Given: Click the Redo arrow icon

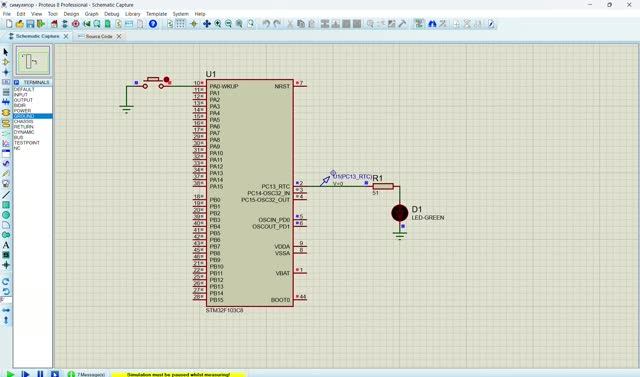Looking at the screenshot, I should 277,24.
